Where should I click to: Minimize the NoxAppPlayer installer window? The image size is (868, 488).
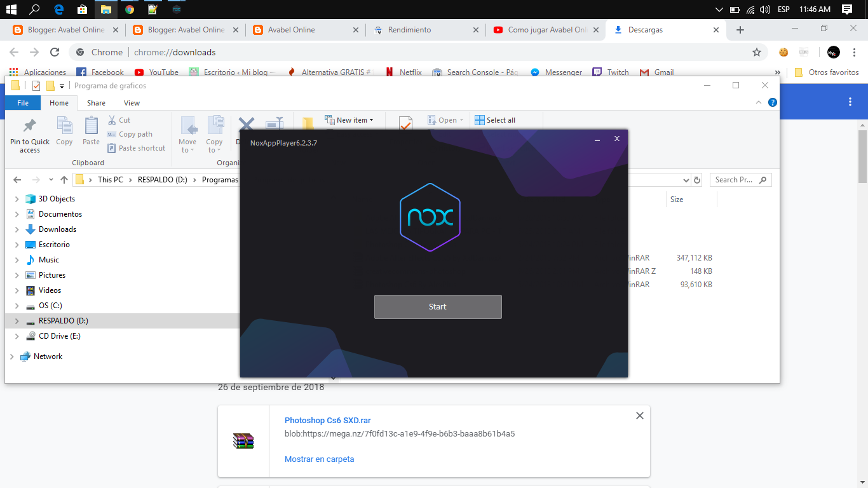[597, 139]
